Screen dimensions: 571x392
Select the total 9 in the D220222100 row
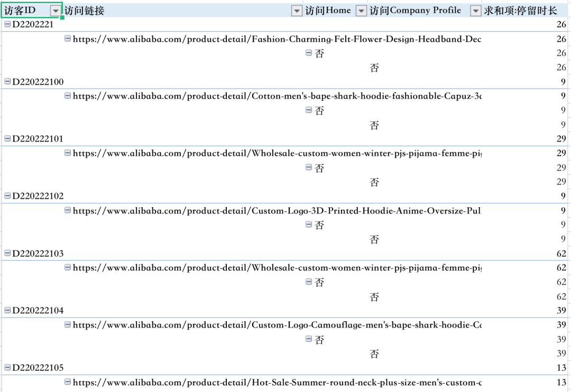[x=564, y=81]
